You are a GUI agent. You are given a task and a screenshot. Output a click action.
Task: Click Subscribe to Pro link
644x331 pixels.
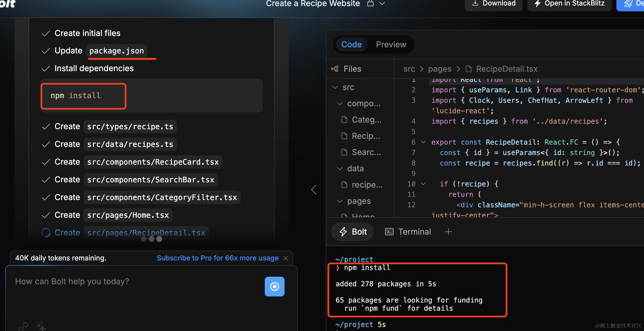coord(217,258)
